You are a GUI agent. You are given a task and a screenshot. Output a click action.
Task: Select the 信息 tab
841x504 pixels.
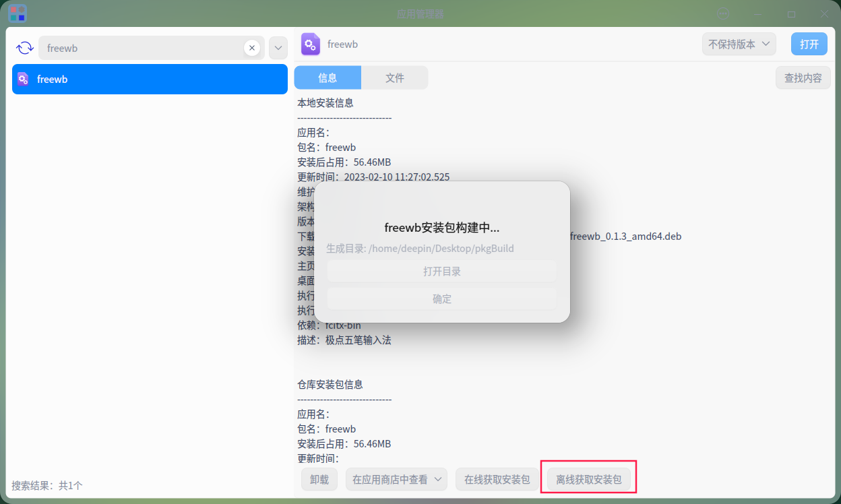[328, 77]
